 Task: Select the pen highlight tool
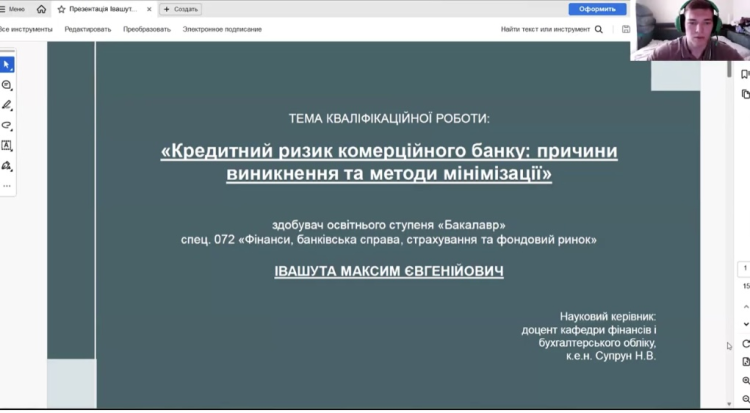click(7, 105)
